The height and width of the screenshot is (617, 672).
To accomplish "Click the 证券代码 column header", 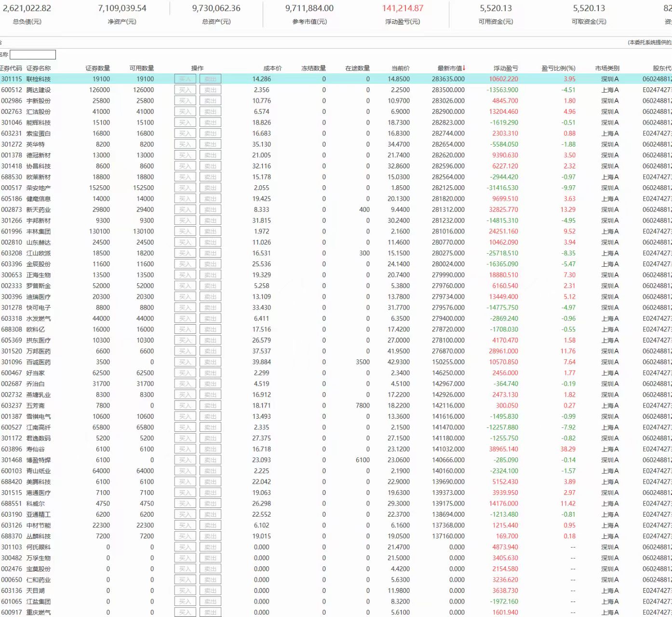I will click(x=11, y=68).
